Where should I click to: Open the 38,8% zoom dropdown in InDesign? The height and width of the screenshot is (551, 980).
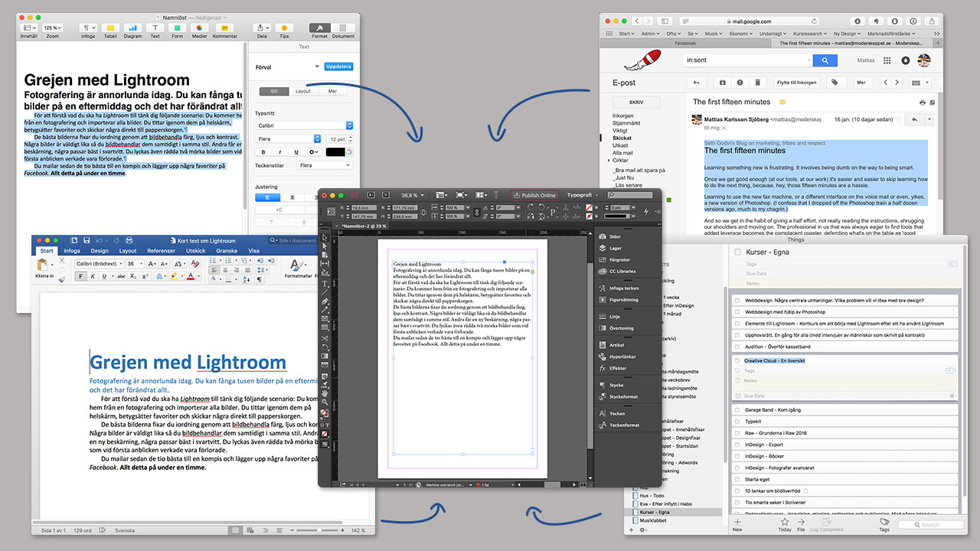(413, 195)
